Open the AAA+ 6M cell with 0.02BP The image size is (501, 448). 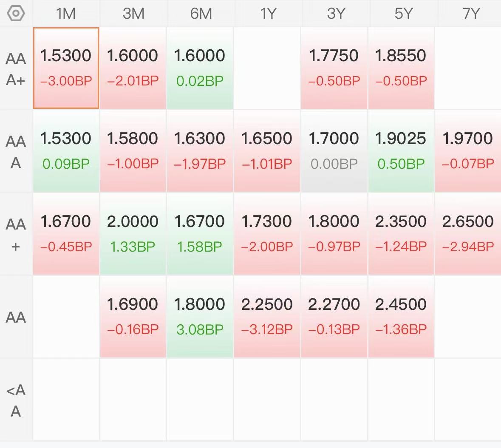[x=200, y=68]
